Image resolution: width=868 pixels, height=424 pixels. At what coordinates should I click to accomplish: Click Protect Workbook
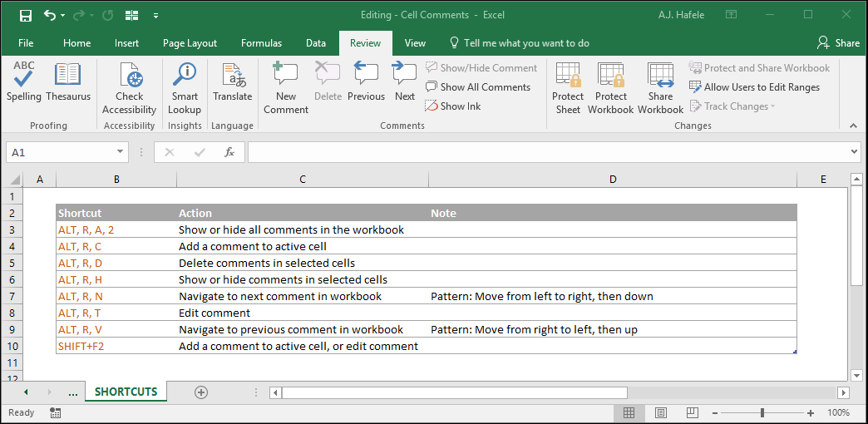point(610,89)
